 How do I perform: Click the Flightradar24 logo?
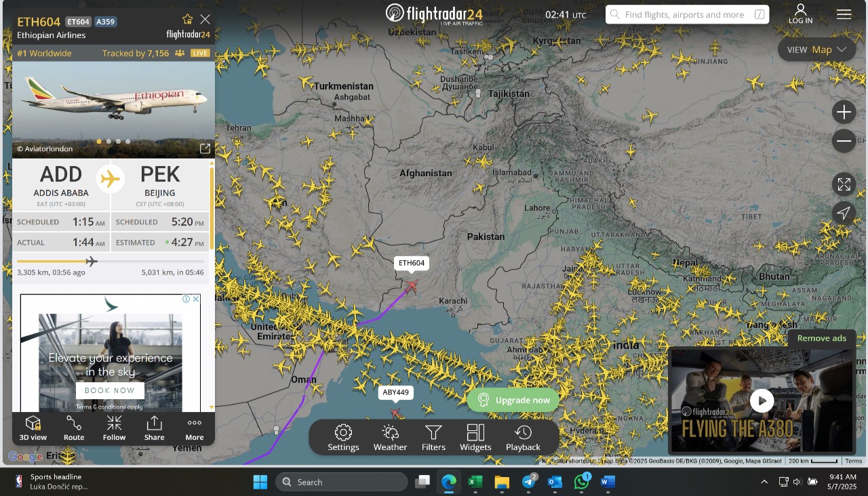pyautogui.click(x=434, y=14)
